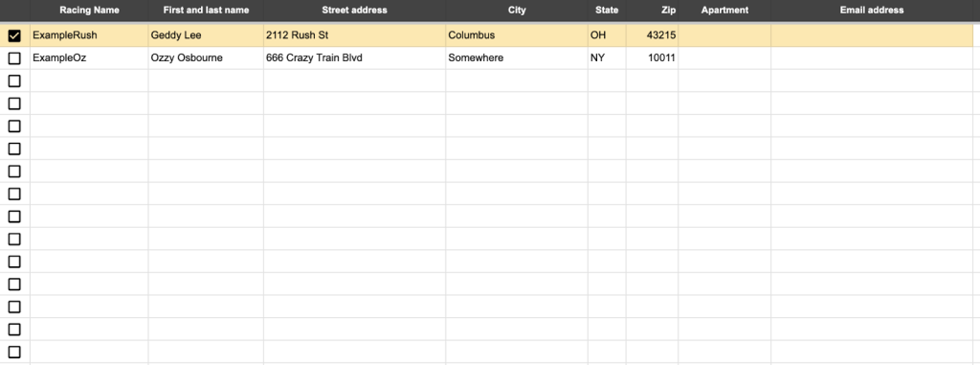Image resolution: width=980 pixels, height=365 pixels.
Task: Click the Email address column header
Action: (x=871, y=10)
